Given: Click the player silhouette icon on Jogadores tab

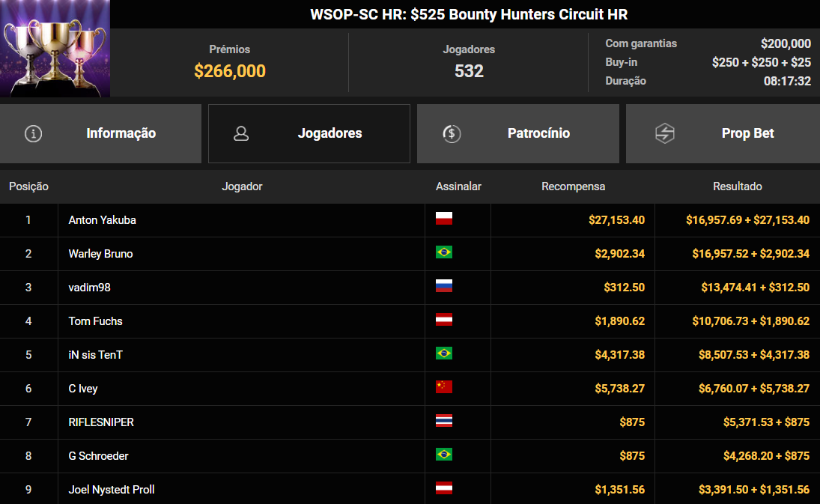Looking at the screenshot, I should [x=241, y=133].
